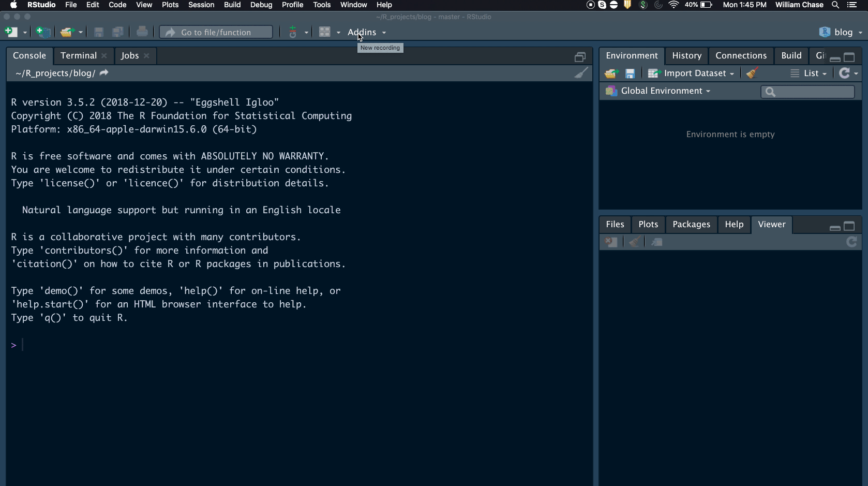Image resolution: width=868 pixels, height=486 pixels.
Task: Click the Open File folder icon in main toolbar
Action: click(67, 32)
